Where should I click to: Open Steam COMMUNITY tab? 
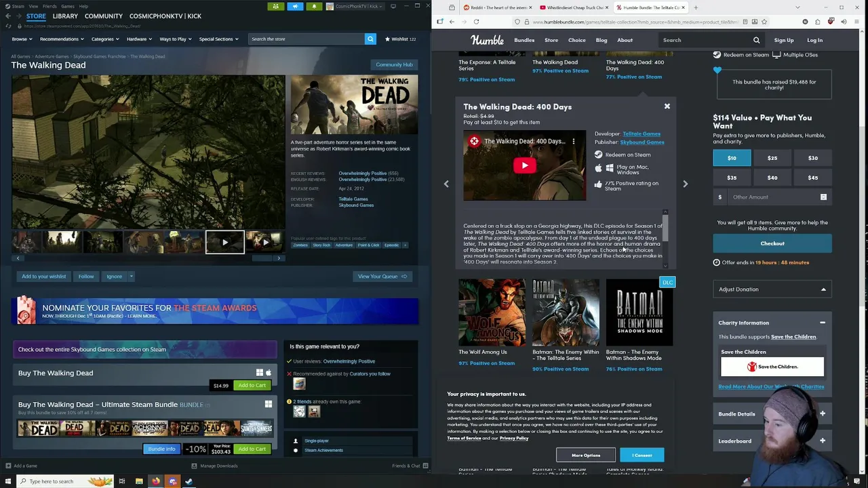tap(104, 16)
